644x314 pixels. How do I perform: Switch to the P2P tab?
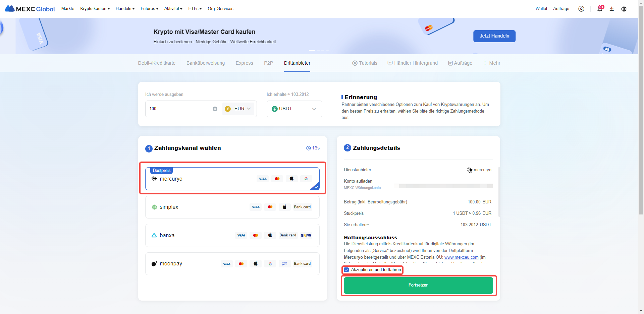coord(268,63)
